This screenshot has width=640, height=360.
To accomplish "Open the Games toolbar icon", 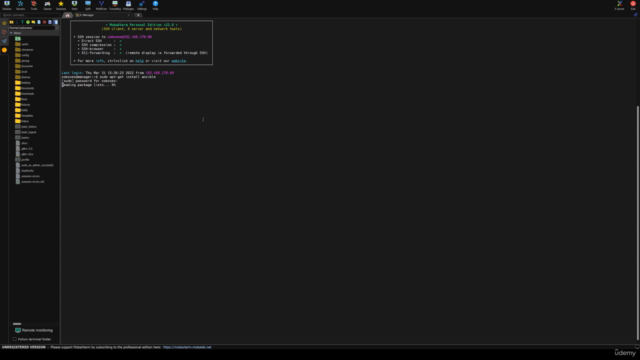I will point(47,5).
